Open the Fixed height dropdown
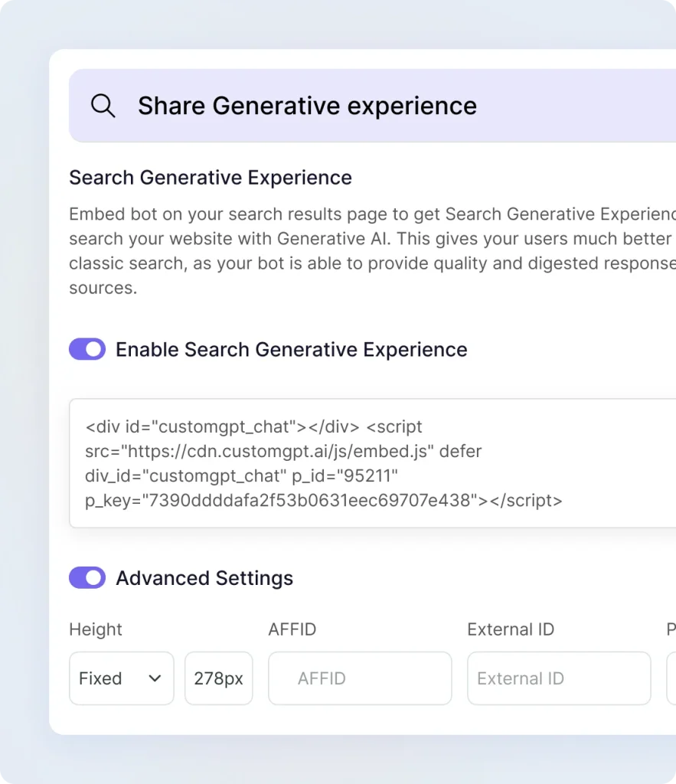The height and width of the screenshot is (784, 676). (x=122, y=678)
